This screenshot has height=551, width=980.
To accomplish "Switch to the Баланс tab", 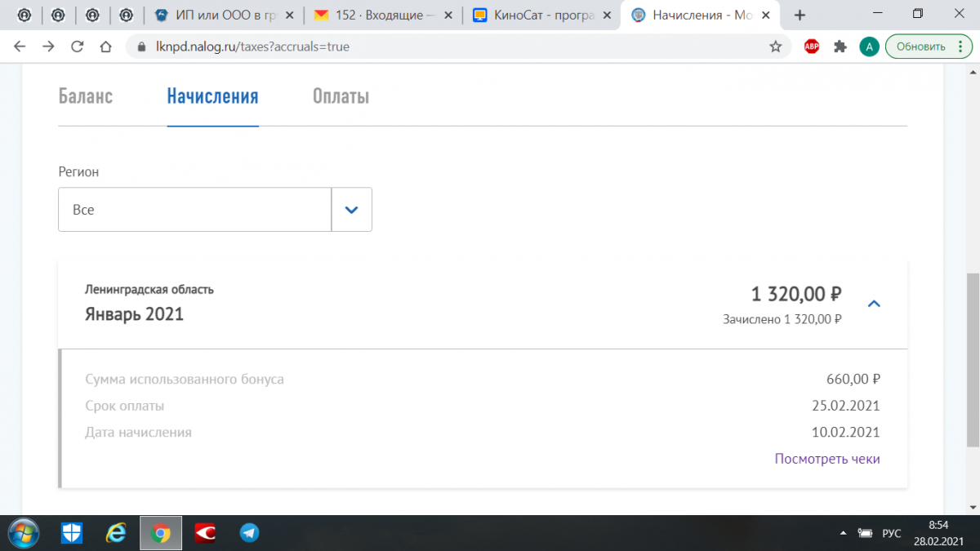I will click(x=86, y=96).
